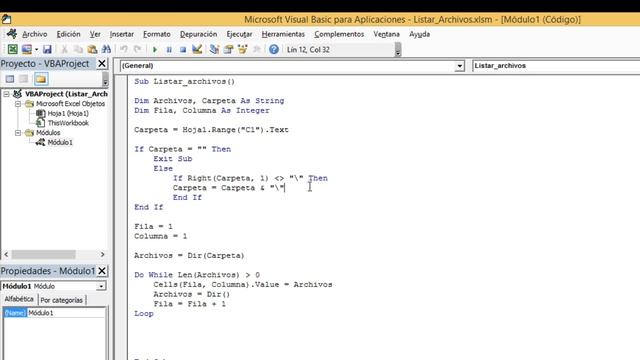Select Módulo1 in project tree
This screenshot has width=640, height=360.
click(60, 142)
